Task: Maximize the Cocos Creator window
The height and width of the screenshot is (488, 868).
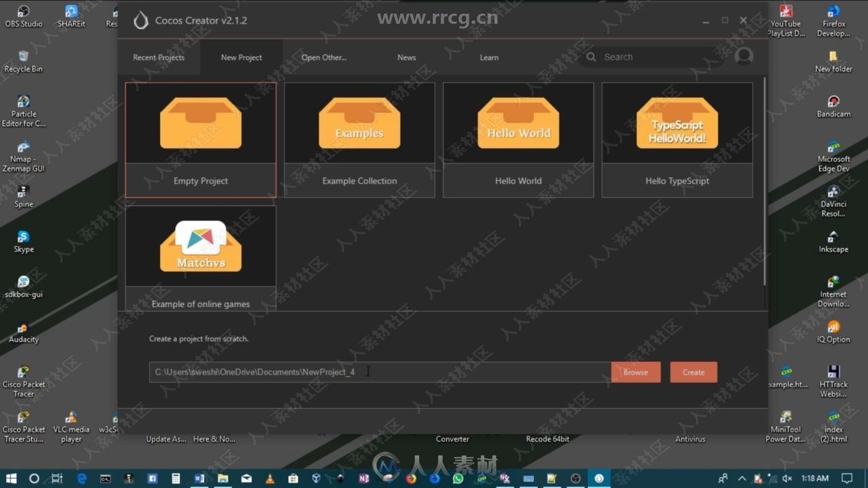Action: (725, 20)
